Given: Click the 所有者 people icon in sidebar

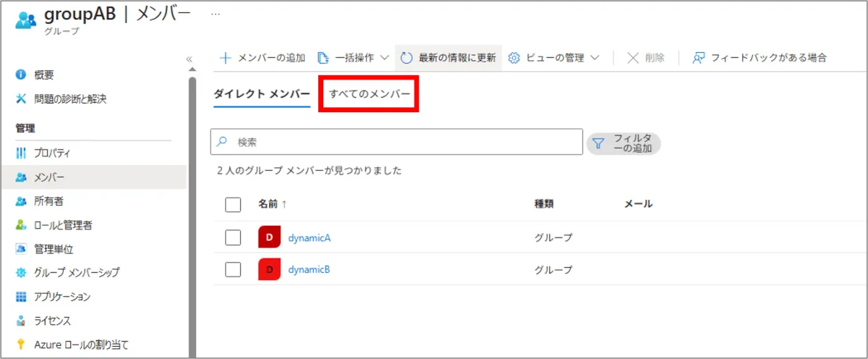Looking at the screenshot, I should coord(21,201).
